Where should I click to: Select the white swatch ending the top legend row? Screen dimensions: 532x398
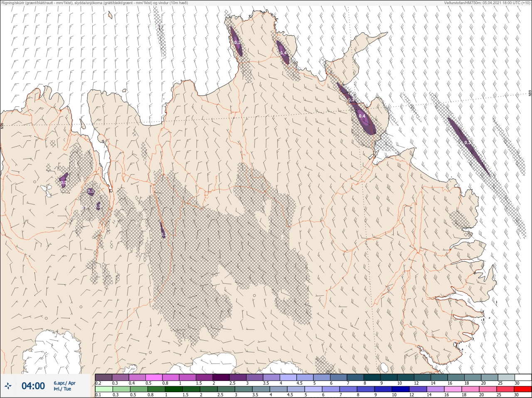pos(523,377)
